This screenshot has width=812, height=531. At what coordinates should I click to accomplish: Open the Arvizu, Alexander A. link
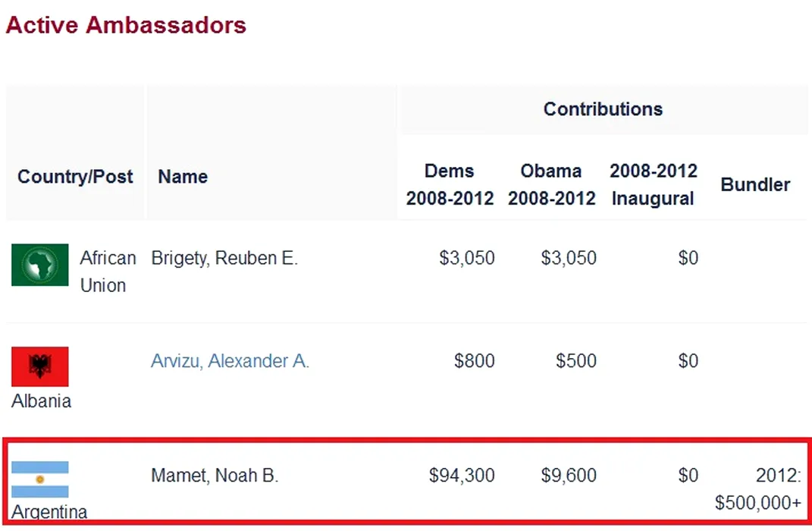click(x=230, y=361)
